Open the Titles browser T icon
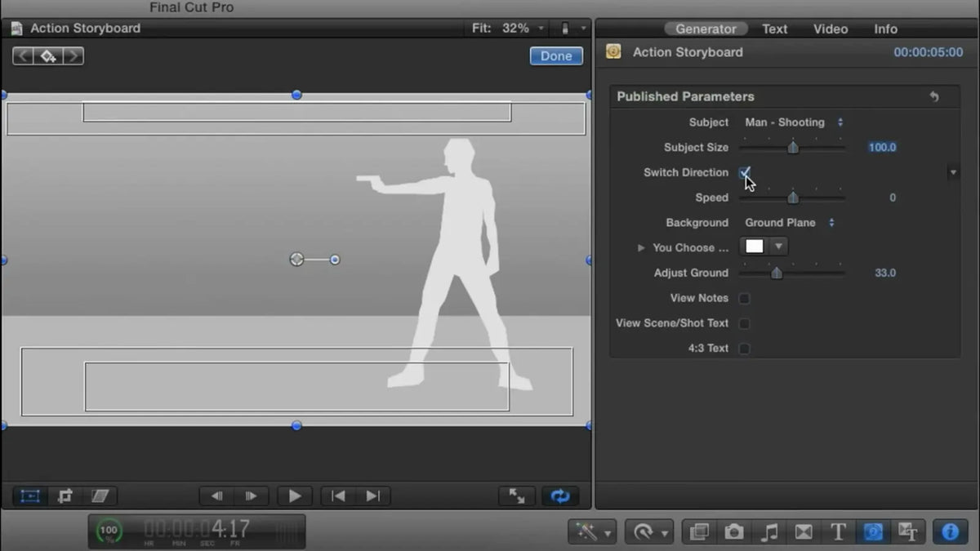This screenshot has width=980, height=551. tap(838, 532)
